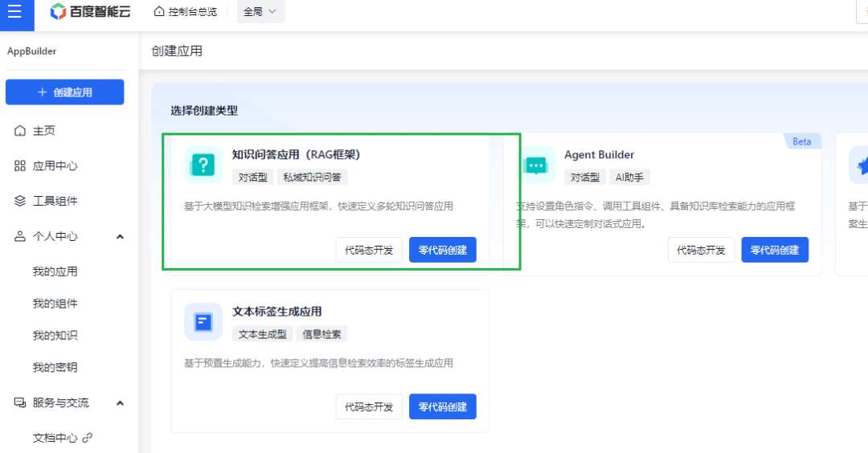This screenshot has width=868, height=453.
Task: Click the 文本标签生成应用 title
Action: pos(276,312)
